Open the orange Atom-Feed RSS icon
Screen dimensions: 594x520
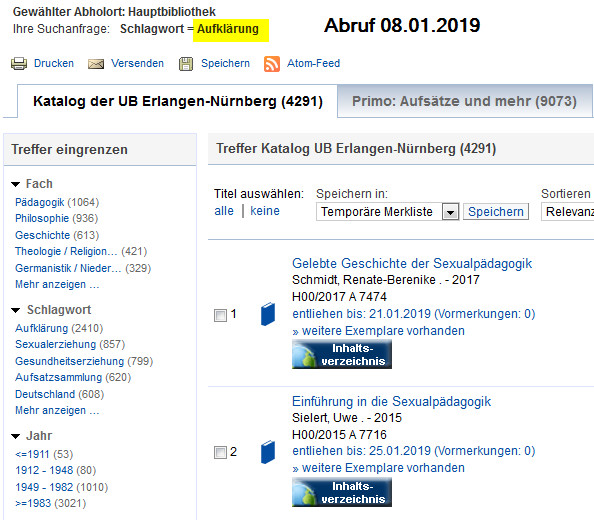tap(272, 64)
